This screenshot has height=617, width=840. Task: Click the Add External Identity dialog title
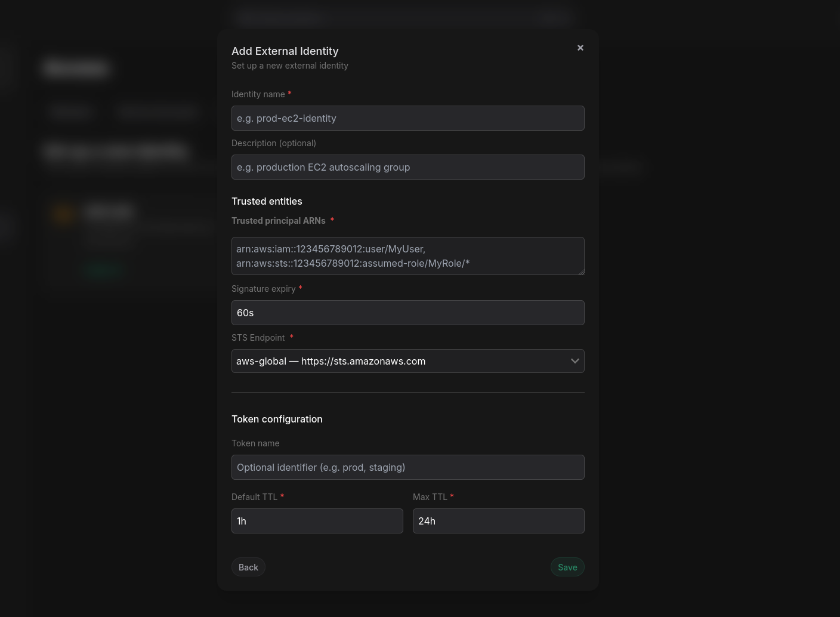tap(285, 51)
